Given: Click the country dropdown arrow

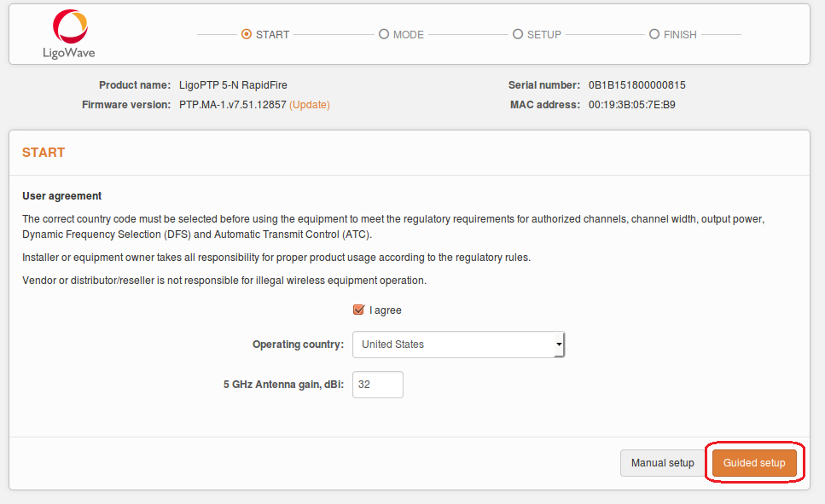Looking at the screenshot, I should tap(559, 345).
